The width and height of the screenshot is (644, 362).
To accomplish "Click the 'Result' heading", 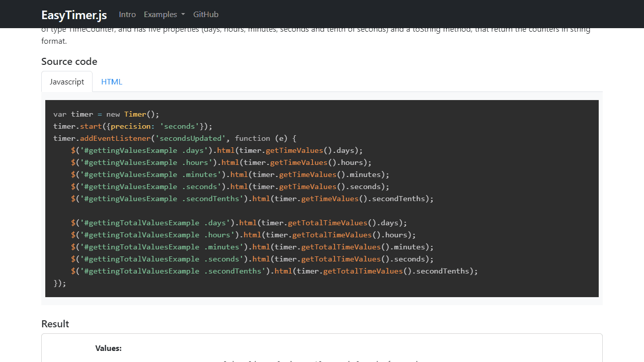I will click(55, 324).
